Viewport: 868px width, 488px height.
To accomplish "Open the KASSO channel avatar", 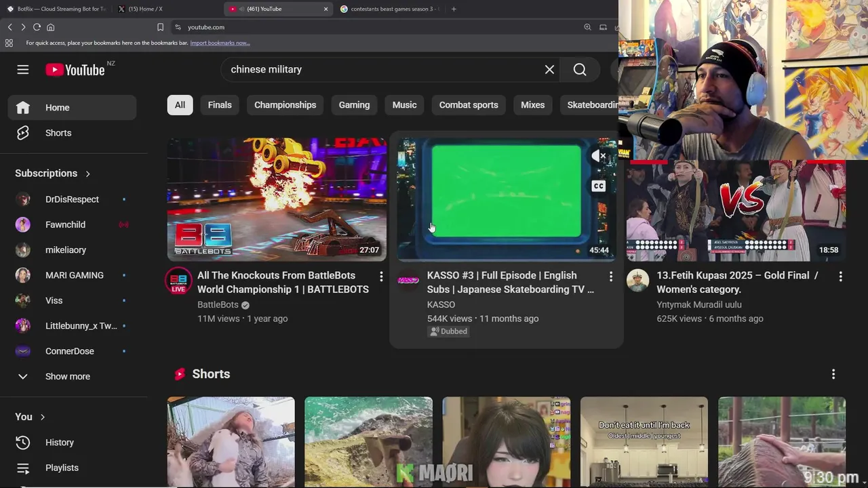I will 408,281.
